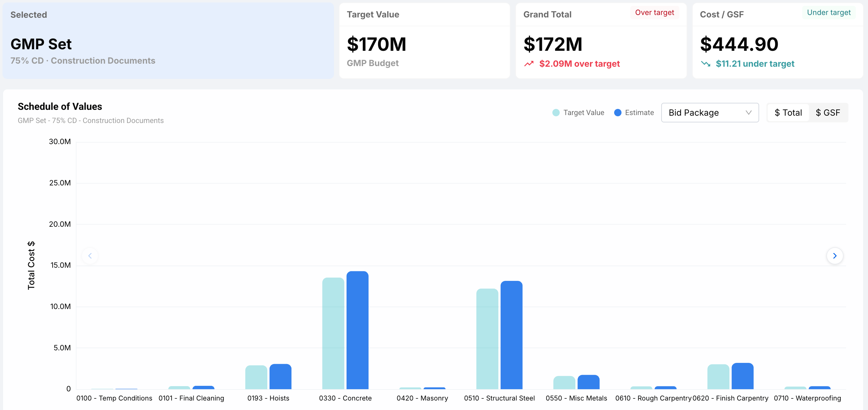Click the $2.09M over target text

(x=579, y=64)
